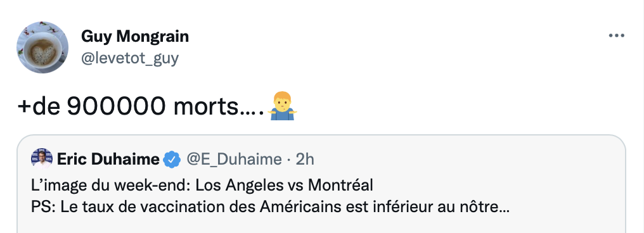Click the '+de 900000 morts' tweet text

(x=140, y=106)
